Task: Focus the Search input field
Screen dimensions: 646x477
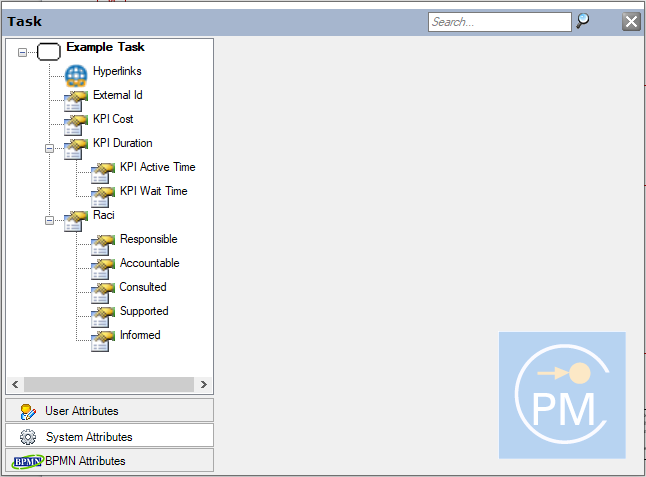Action: tap(500, 21)
